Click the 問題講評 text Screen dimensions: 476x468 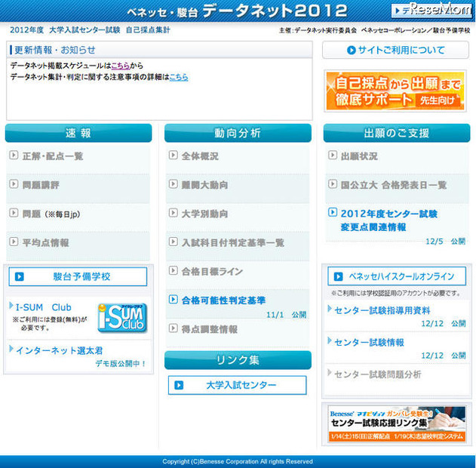click(x=41, y=185)
